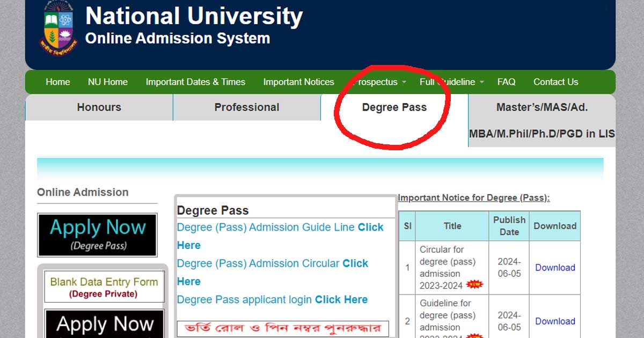This screenshot has height=338, width=644.
Task: Click Important Notice for Degree (Pass) heading
Action: tap(474, 197)
